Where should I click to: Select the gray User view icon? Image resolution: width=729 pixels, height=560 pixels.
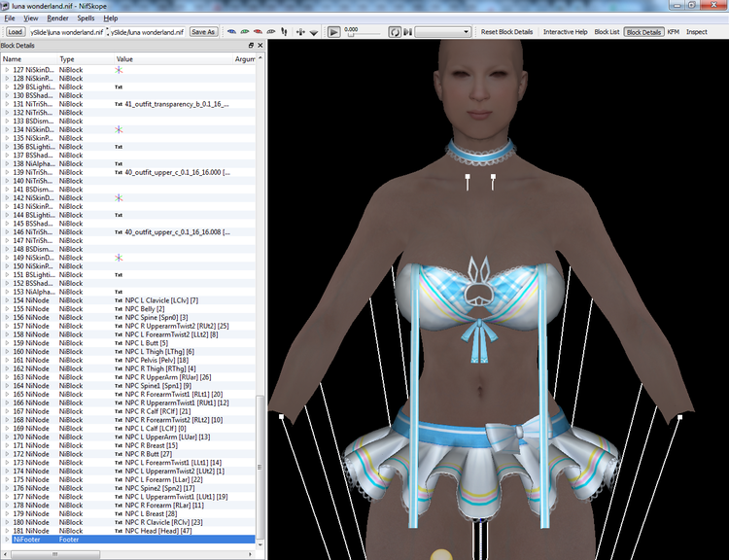[271, 32]
